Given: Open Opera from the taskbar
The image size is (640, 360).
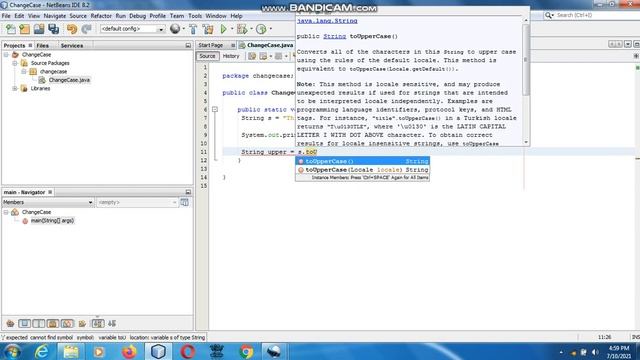Looking at the screenshot, I should [188, 351].
